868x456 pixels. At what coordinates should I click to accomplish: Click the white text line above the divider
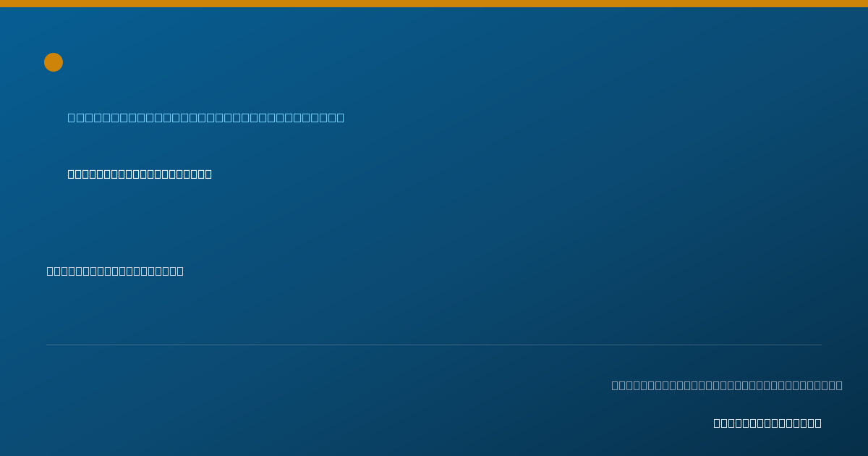(x=115, y=271)
